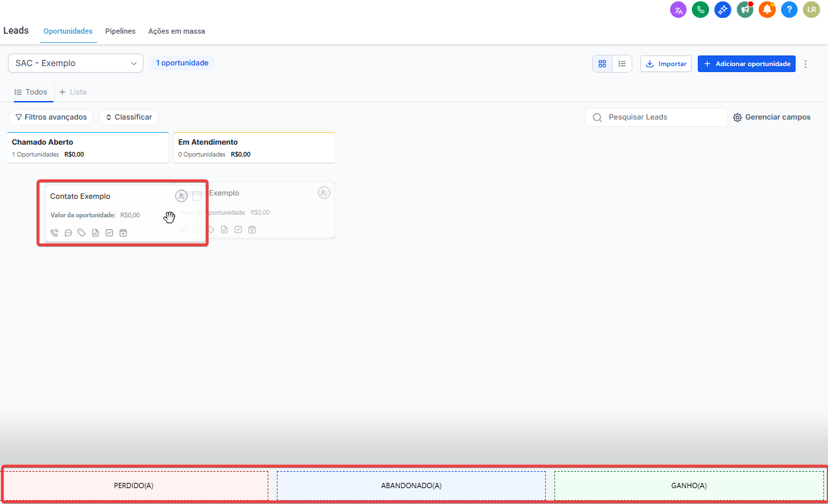The width and height of the screenshot is (828, 504).
Task: Open the Classificar sort dropdown
Action: point(129,117)
